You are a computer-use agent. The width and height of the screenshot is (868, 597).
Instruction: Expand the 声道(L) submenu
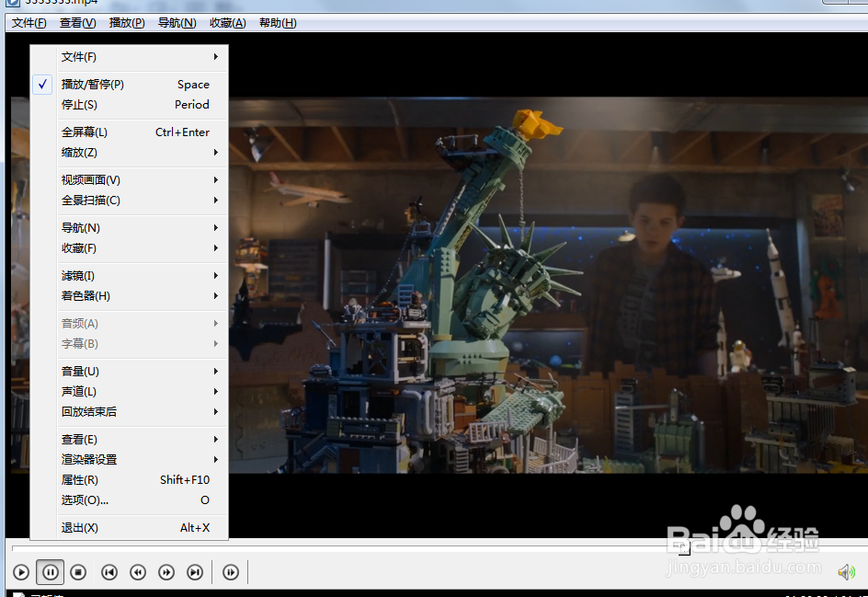(129, 392)
